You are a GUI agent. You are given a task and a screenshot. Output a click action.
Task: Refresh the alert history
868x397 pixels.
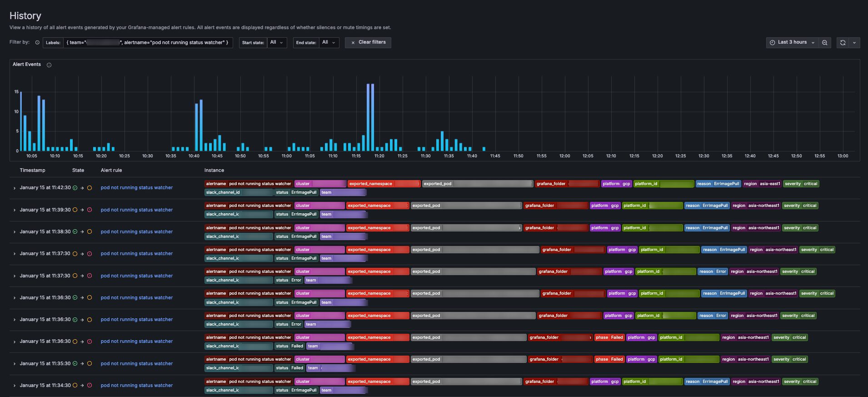click(x=843, y=42)
